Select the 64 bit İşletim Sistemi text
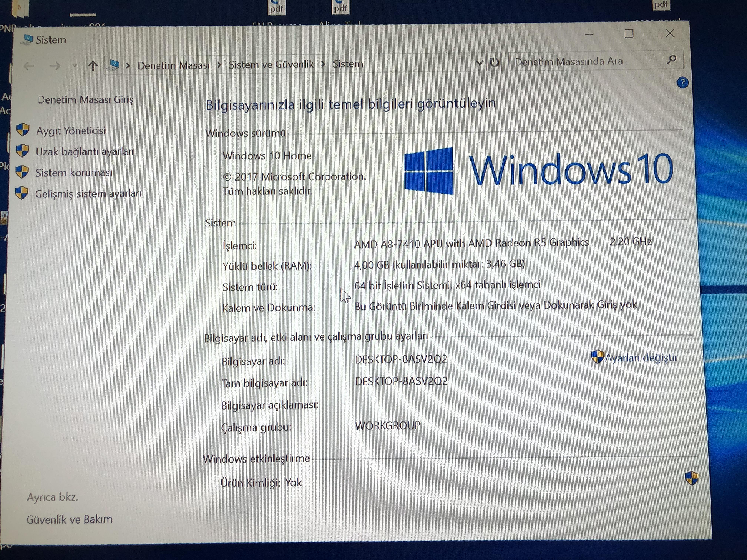Image resolution: width=747 pixels, height=560 pixels. (x=447, y=285)
